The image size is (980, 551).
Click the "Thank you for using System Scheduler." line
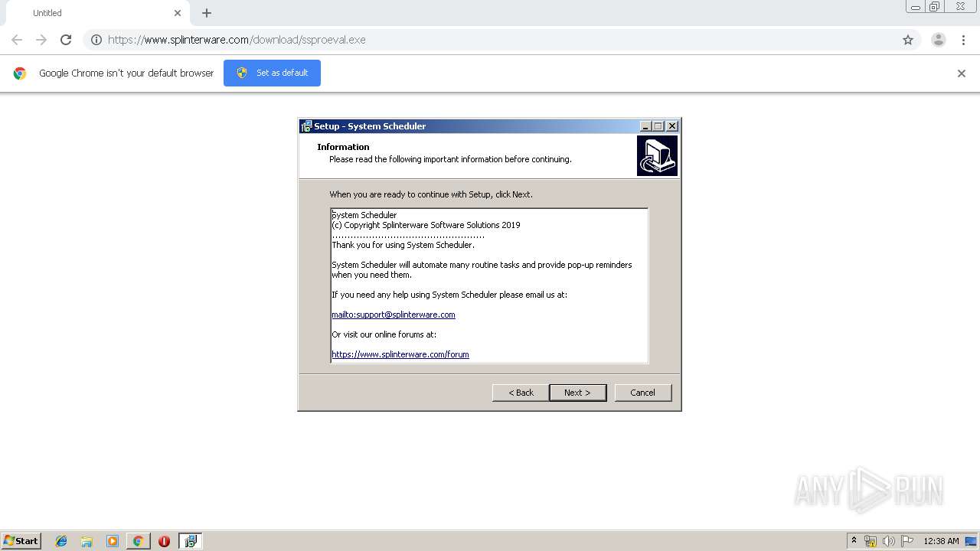tap(403, 245)
